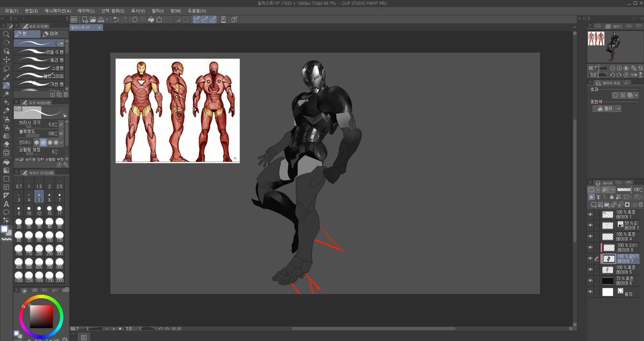Switch to 마커 sub tool tab
This screenshot has width=644, height=341.
(x=54, y=34)
